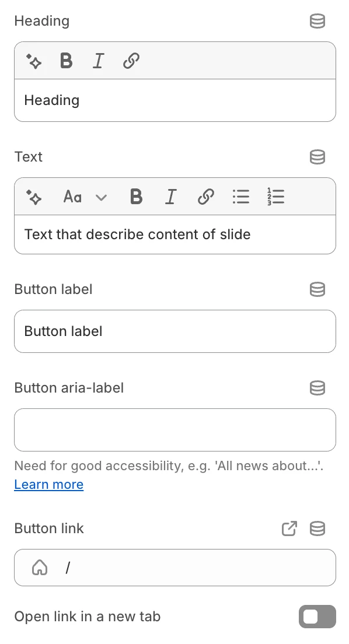This screenshot has height=644, width=349.
Task: Connect dynamic source for Text field
Action: (317, 157)
